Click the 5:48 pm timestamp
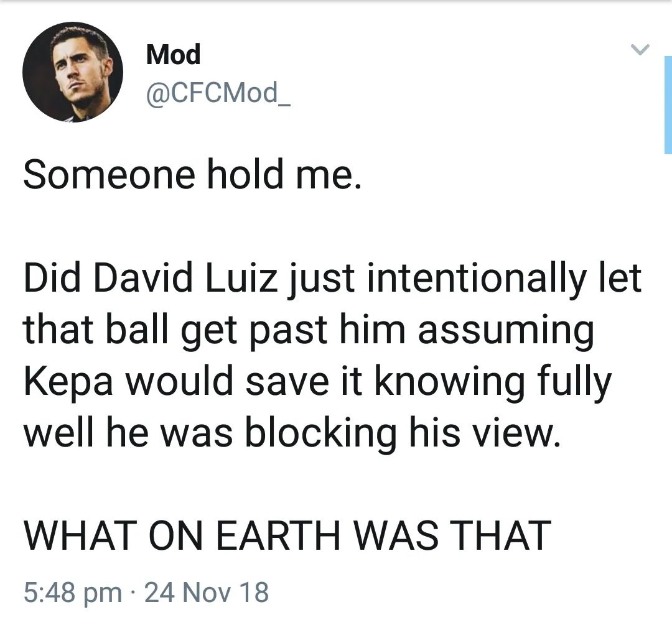The height and width of the screenshot is (625, 672). pyautogui.click(x=72, y=592)
